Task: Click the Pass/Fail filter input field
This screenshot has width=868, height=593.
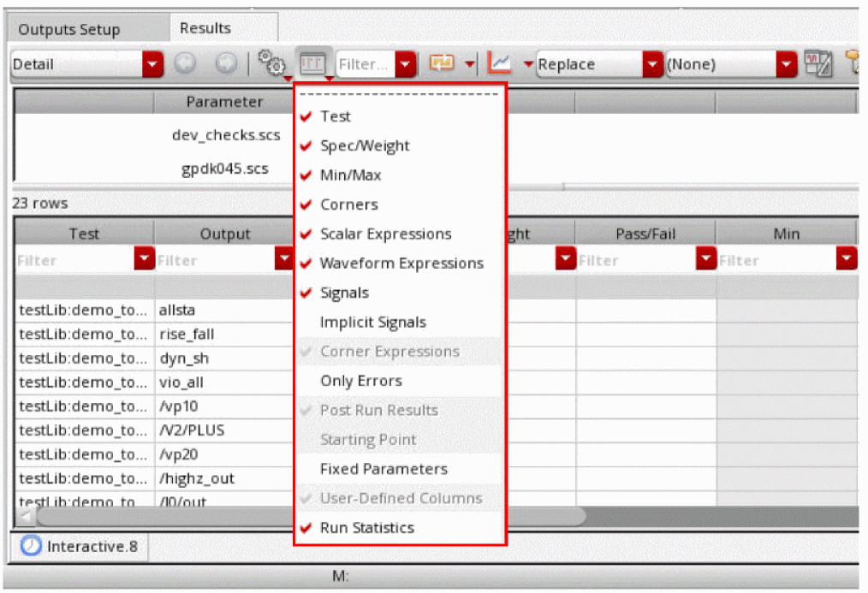Action: tap(636, 260)
